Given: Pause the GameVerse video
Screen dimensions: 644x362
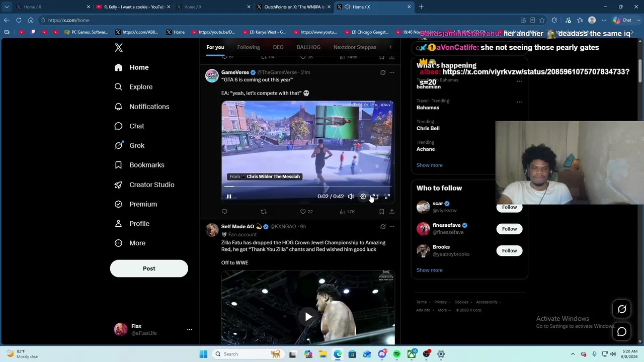Looking at the screenshot, I should (229, 197).
